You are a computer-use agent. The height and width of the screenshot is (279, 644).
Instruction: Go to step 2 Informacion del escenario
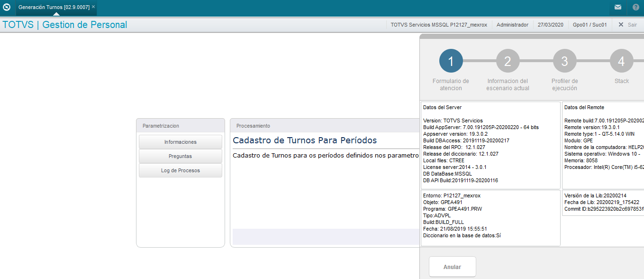(508, 61)
